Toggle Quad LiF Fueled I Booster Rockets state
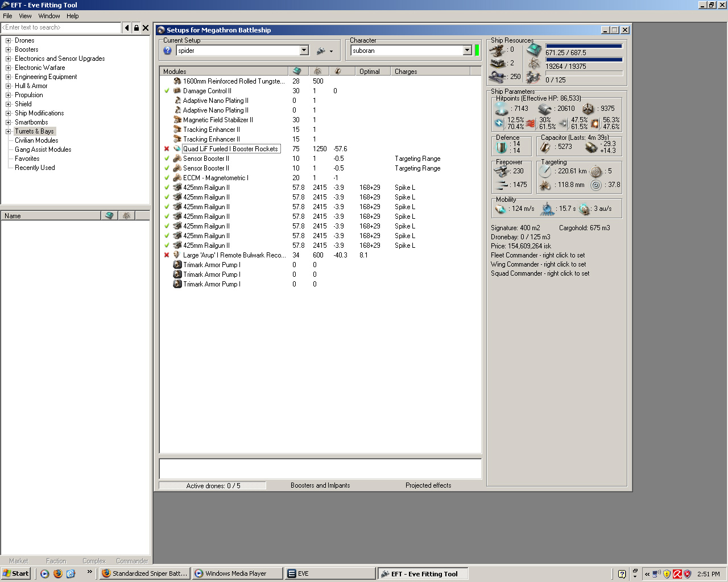This screenshot has height=582, width=728. coord(167,149)
